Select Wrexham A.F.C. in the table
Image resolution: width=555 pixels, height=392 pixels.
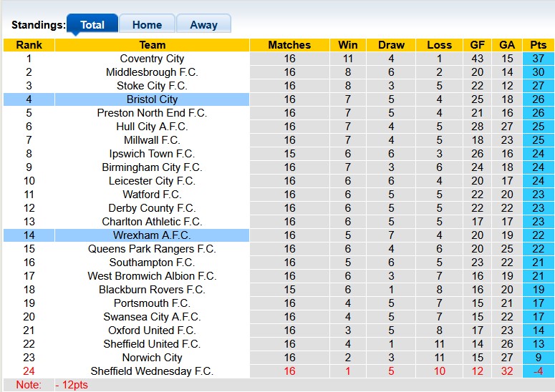pos(152,235)
